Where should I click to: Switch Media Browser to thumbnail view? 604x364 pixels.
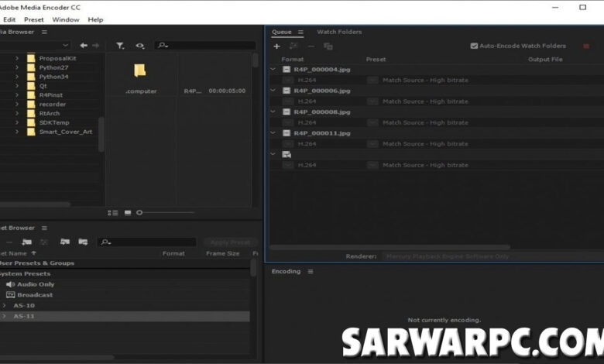128,213
